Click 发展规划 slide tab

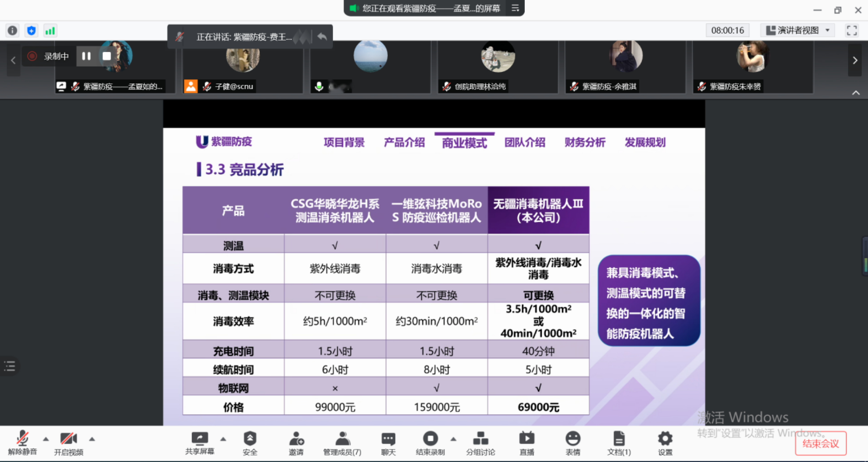[645, 142]
